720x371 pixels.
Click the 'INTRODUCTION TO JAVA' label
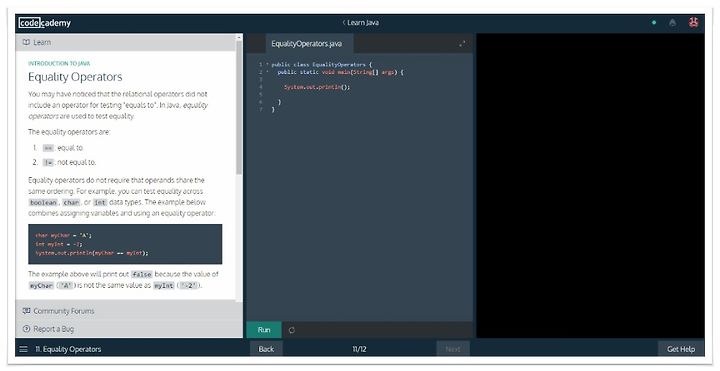(59, 63)
